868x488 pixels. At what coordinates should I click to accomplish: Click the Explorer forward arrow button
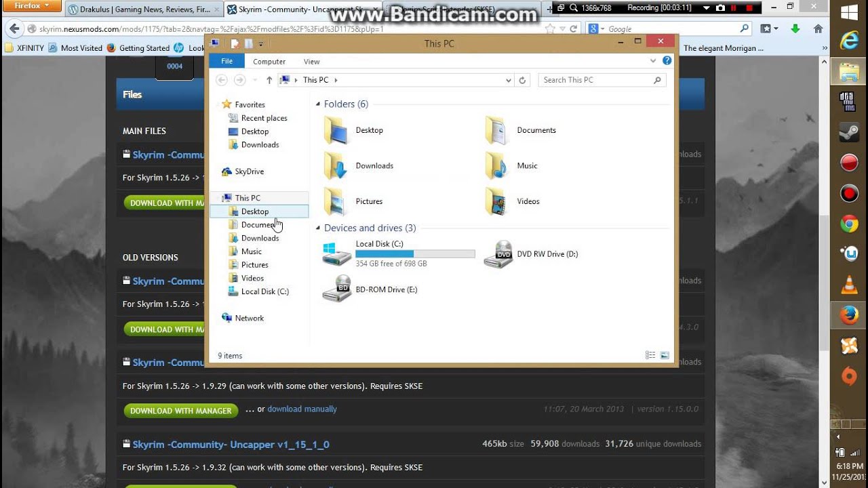(239, 80)
